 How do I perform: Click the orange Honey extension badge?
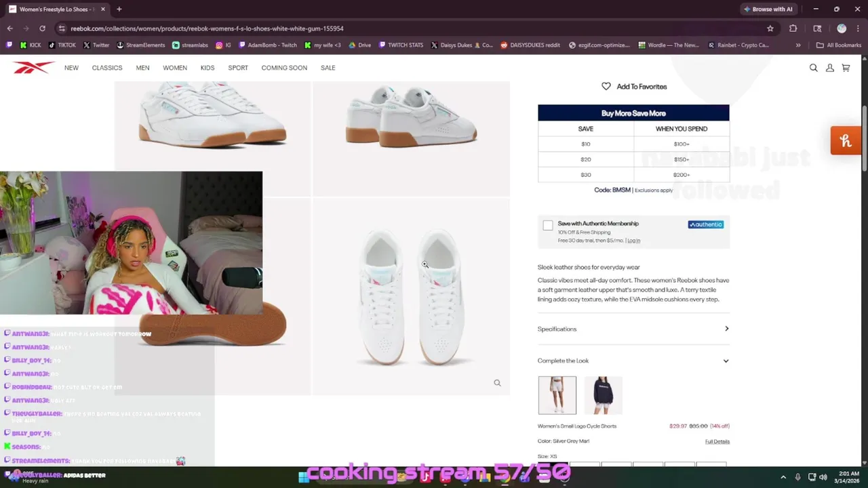pos(846,141)
